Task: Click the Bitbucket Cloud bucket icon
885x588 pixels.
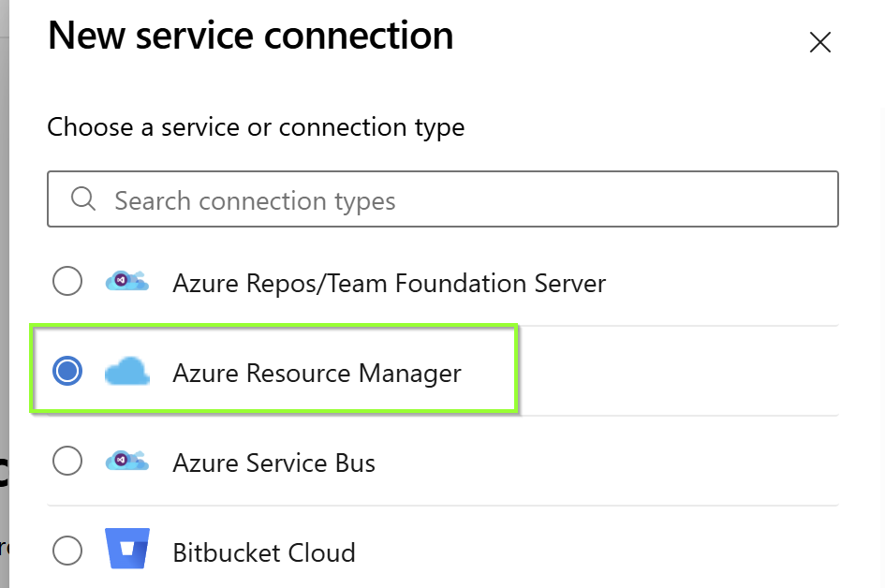Action: pos(127,550)
